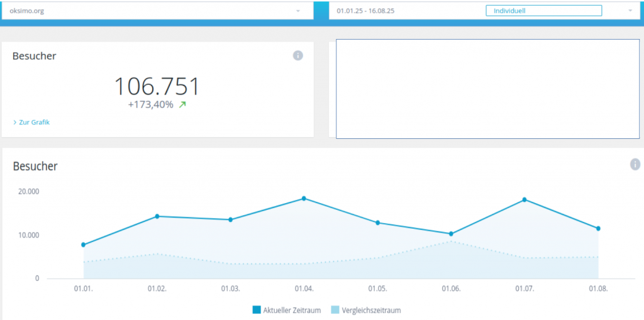Screen dimensions: 644x320
Task: Click the light blue Vergleichszeitraum legend square
Action: [335, 310]
